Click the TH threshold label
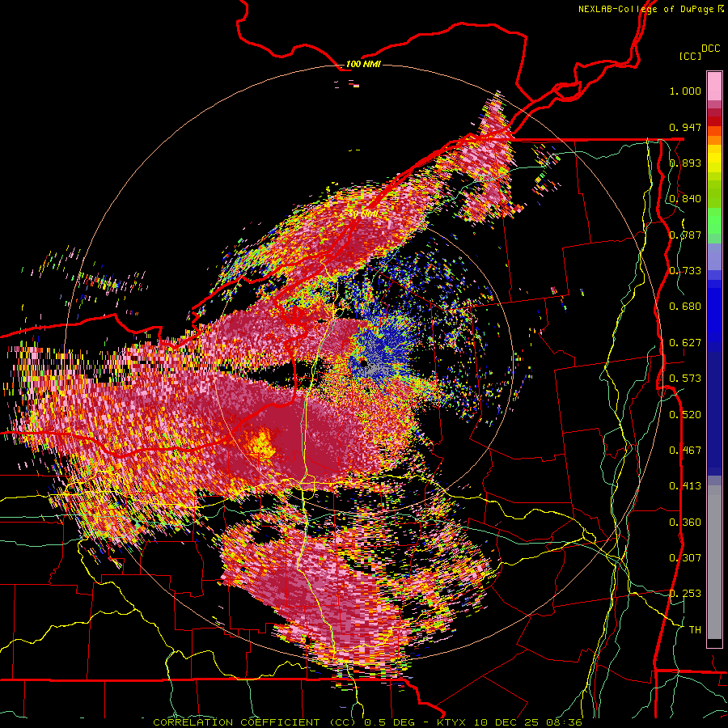Screen dimensions: 728x728 (x=695, y=630)
